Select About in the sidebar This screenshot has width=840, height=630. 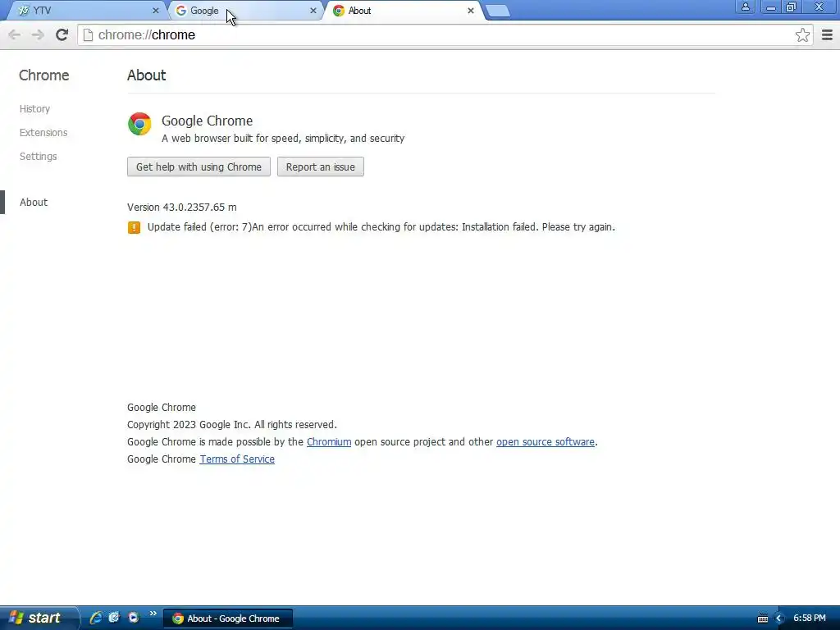pyautogui.click(x=34, y=202)
